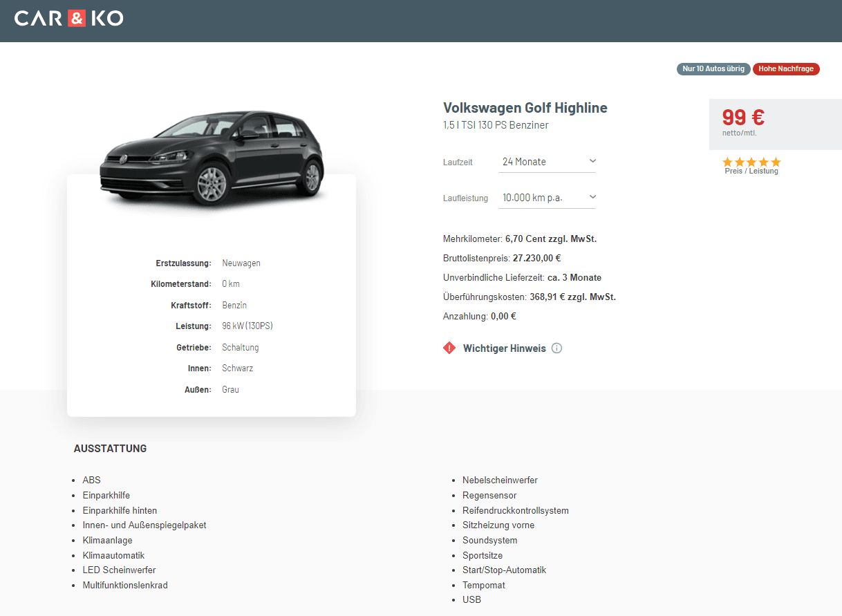
Task: Click the 1,5 l TSI 130 PS Benziner subtitle
Action: tap(496, 125)
